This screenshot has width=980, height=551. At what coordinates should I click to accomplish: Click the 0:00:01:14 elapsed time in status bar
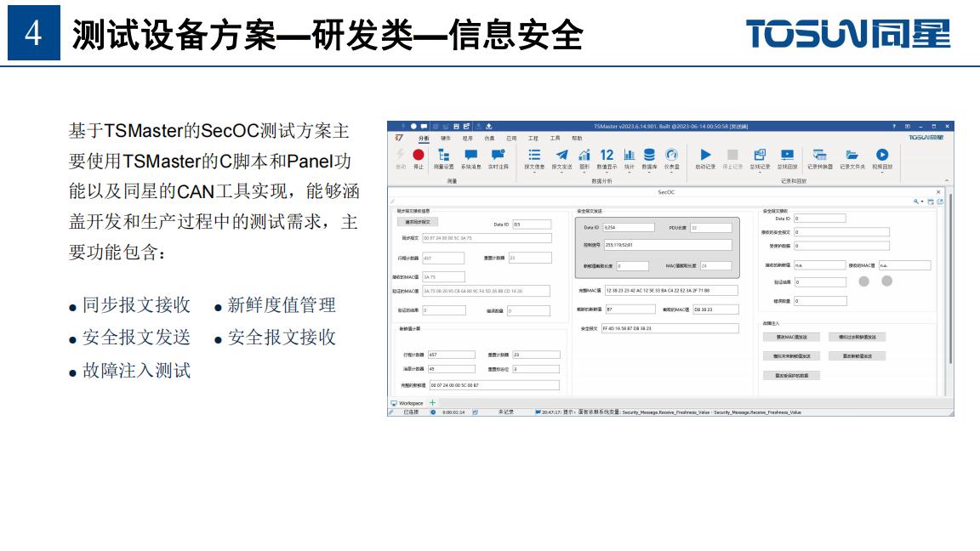click(x=453, y=412)
